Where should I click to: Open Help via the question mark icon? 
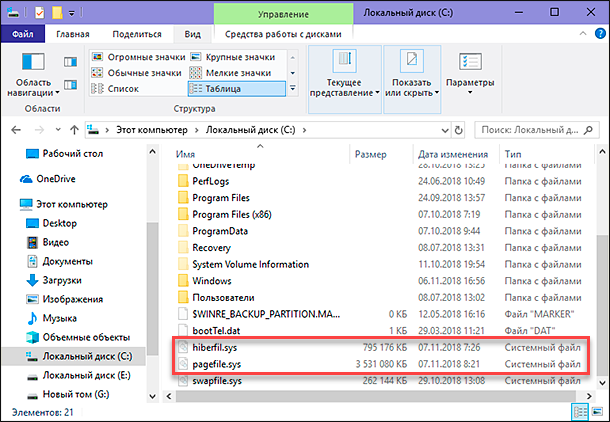[x=601, y=34]
